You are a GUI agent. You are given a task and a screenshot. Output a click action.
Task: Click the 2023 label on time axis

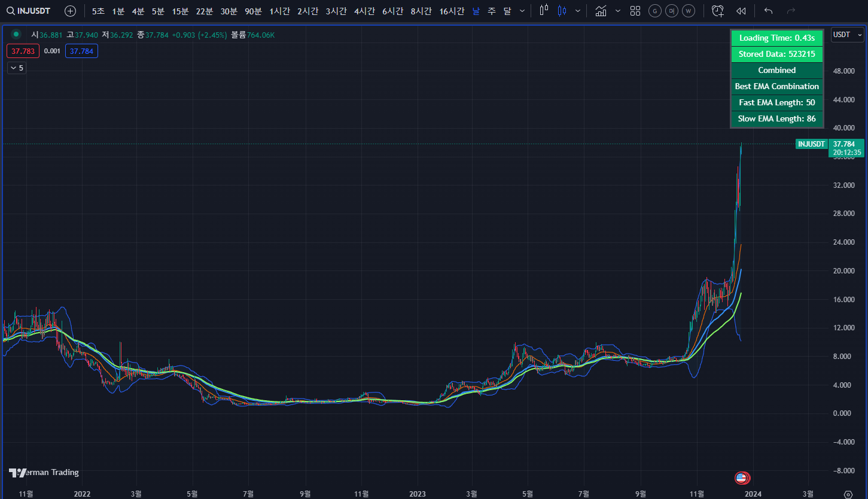[417, 494]
